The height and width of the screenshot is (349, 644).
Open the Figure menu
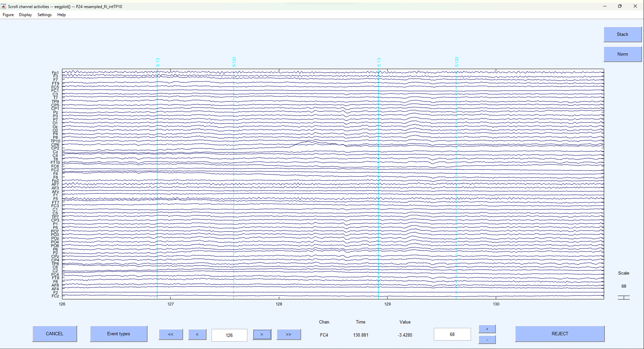[8, 15]
